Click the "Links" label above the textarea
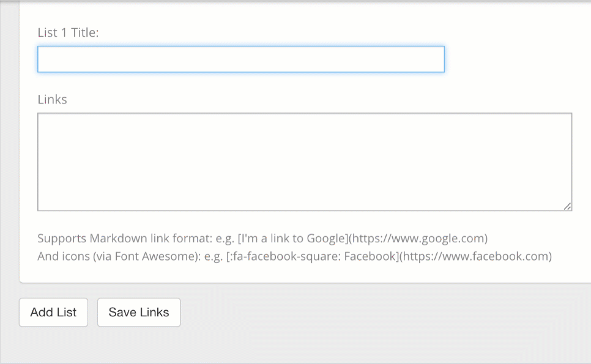This screenshot has width=591, height=364. pyautogui.click(x=52, y=99)
